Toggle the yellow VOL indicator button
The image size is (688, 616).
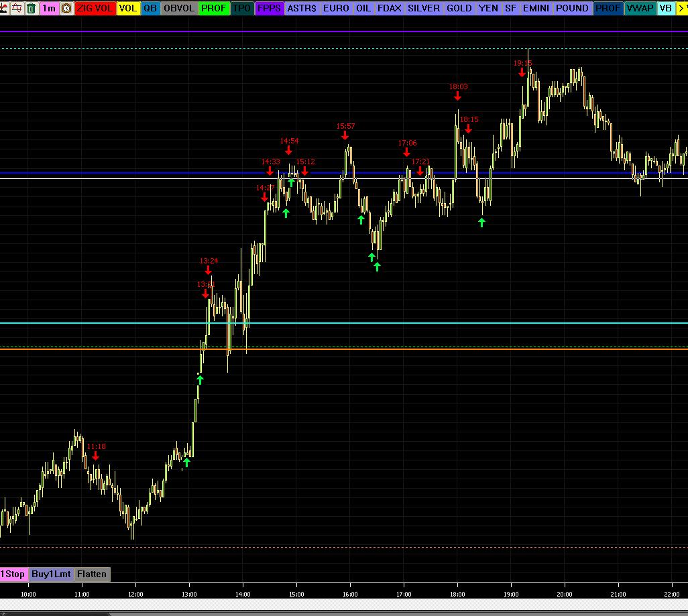(x=128, y=8)
